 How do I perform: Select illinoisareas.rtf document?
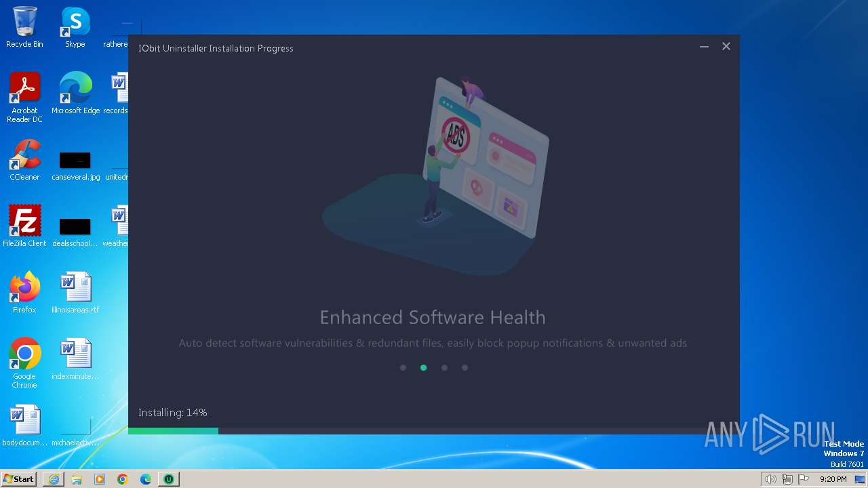(75, 292)
